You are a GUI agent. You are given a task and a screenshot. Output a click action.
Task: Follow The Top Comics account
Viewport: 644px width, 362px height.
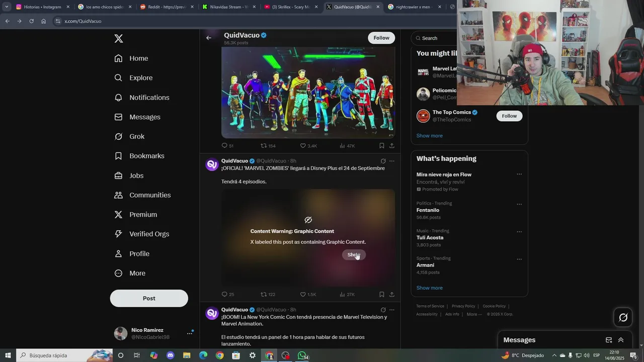(509, 116)
